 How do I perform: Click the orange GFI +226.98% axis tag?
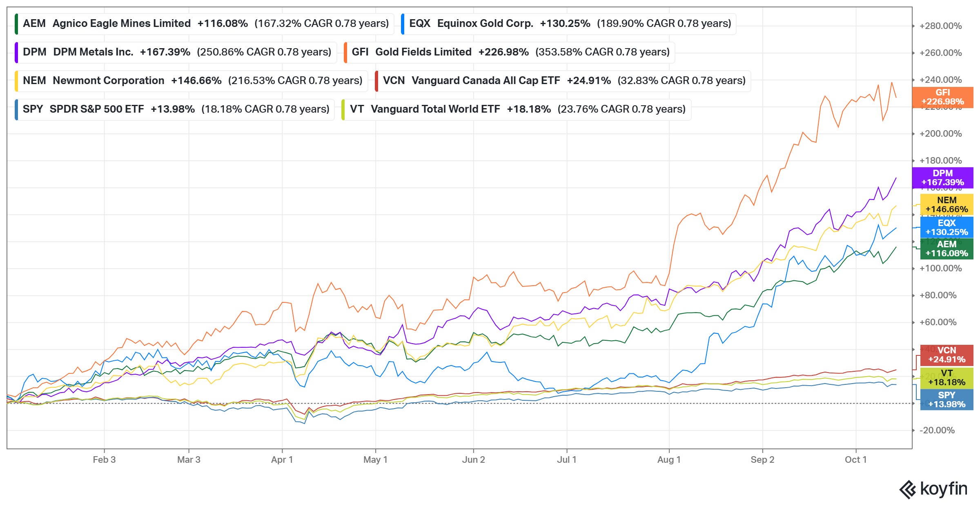pos(942,97)
